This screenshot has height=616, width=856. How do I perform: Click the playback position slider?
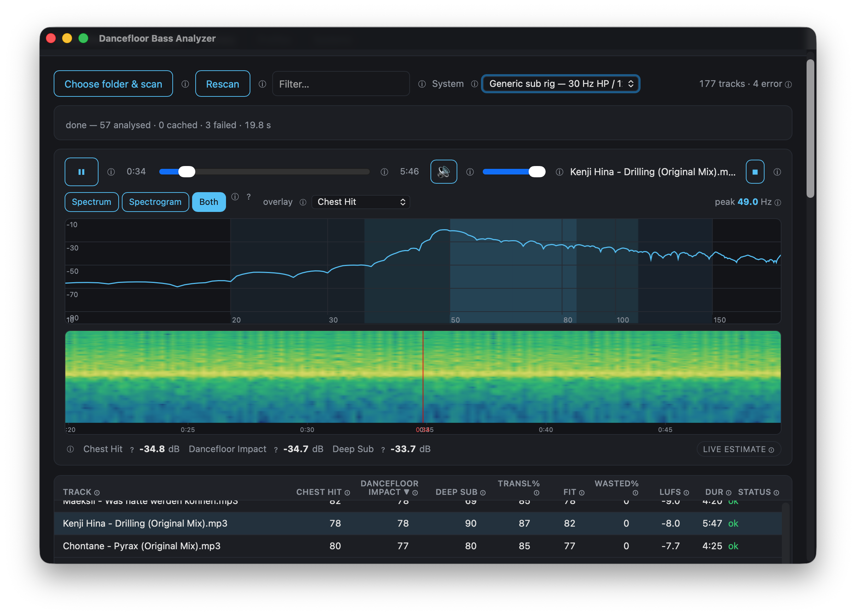[264, 172]
